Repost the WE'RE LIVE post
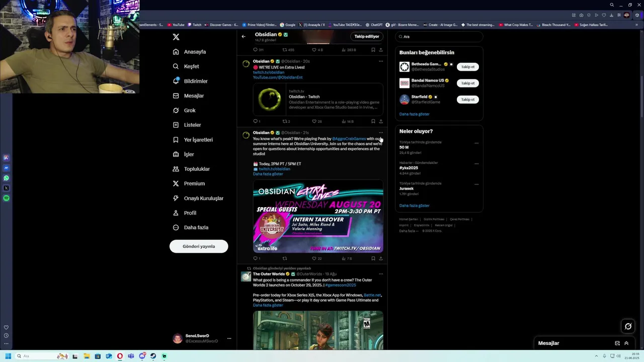Viewport: 644px width, 362px height. [286, 121]
